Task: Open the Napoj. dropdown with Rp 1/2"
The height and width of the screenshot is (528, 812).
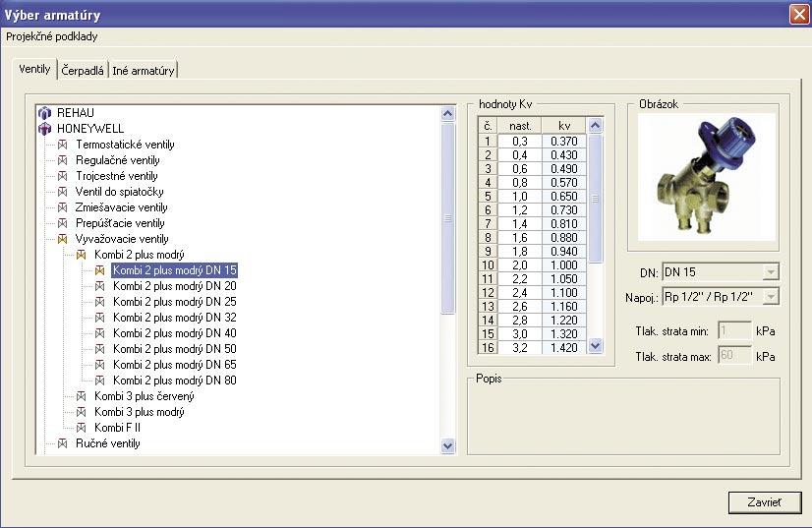Action: coord(771,297)
